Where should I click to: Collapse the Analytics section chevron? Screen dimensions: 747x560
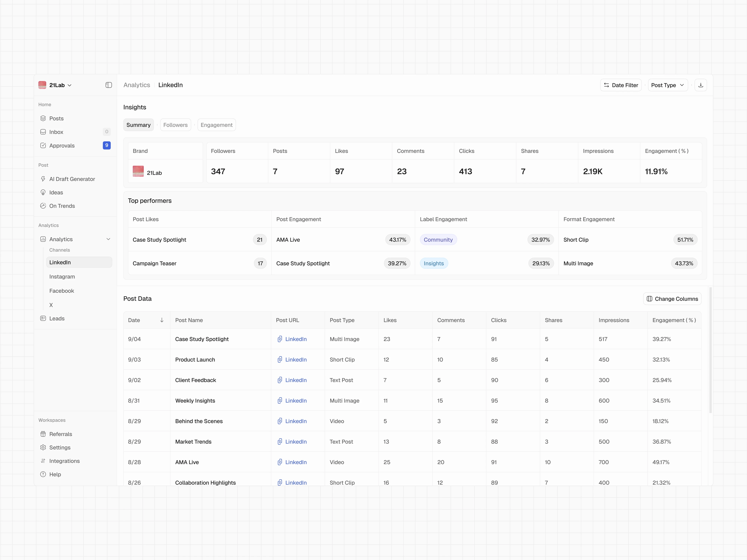point(108,239)
